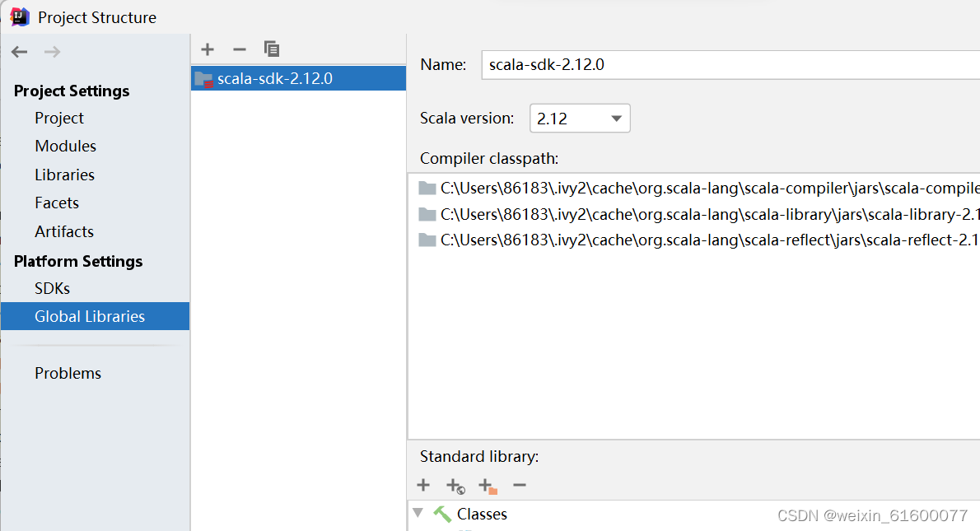Viewport: 980px width, 531px height.
Task: Select scala-compiler jar classpath entry
Action: (698, 188)
